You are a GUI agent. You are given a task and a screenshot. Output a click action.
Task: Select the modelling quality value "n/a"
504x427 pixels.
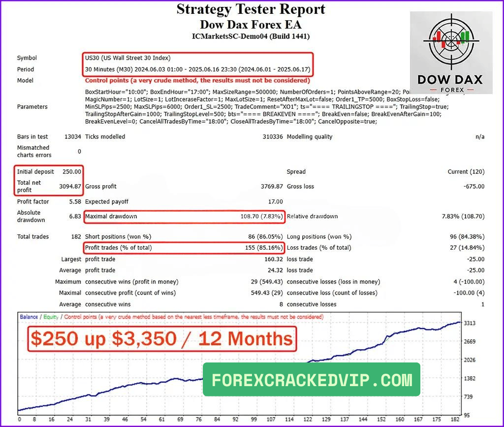tap(480, 136)
